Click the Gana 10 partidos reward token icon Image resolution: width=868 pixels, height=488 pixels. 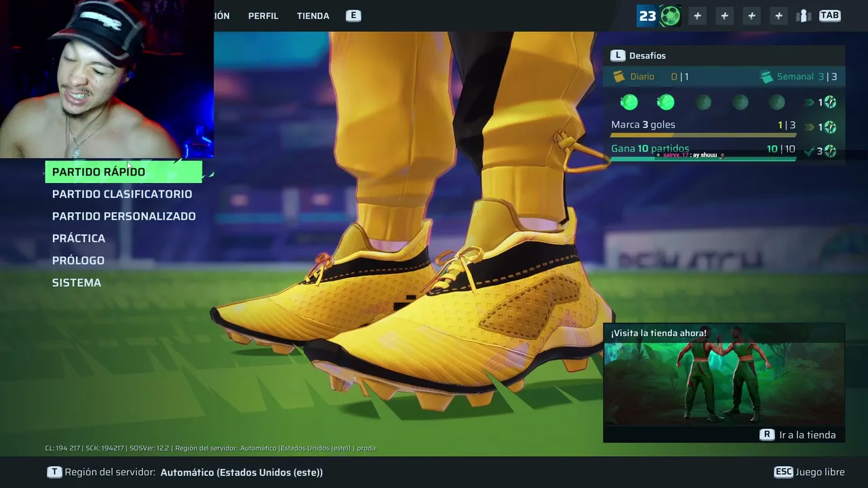coord(830,151)
